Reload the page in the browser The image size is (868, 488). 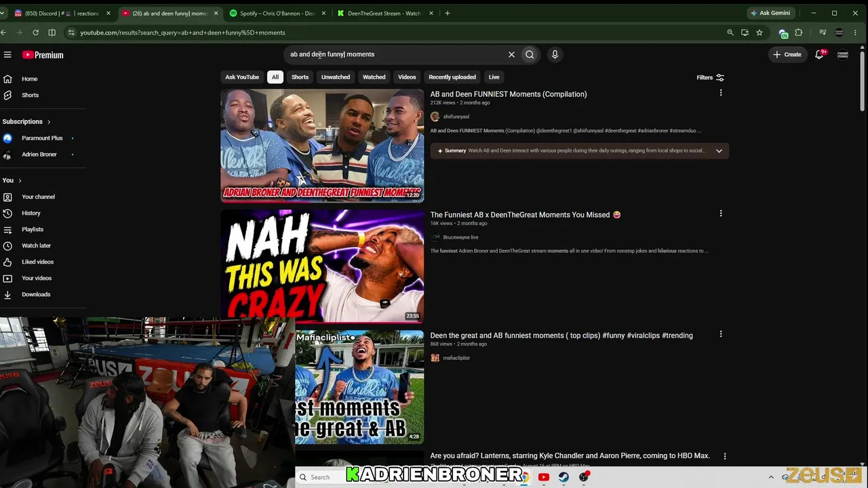[35, 33]
